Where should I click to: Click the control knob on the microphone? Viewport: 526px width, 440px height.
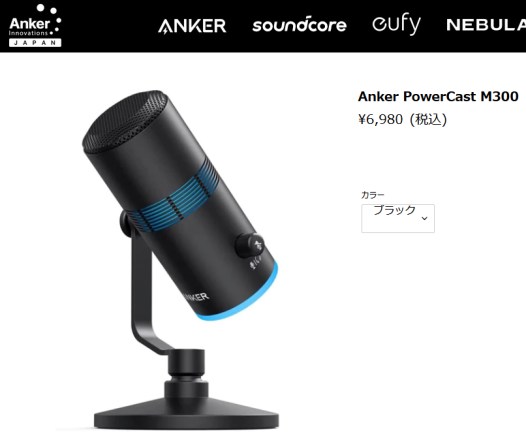(x=250, y=245)
